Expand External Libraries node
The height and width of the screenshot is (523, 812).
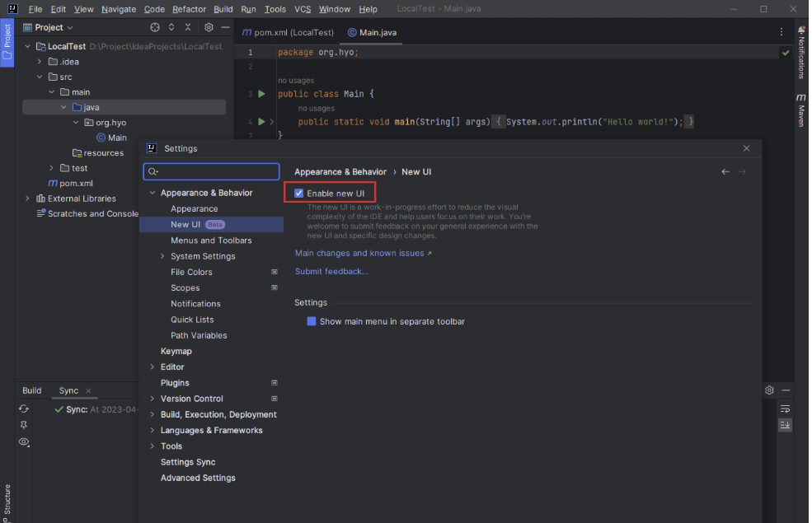pos(27,198)
